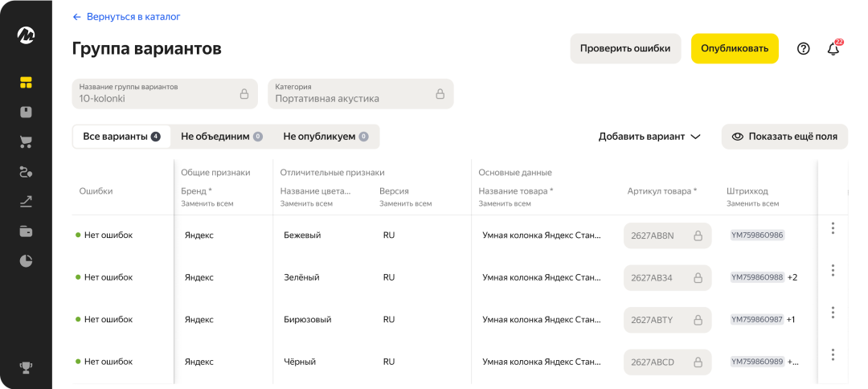Switch to 'Не опубликуем' tab

click(x=325, y=137)
